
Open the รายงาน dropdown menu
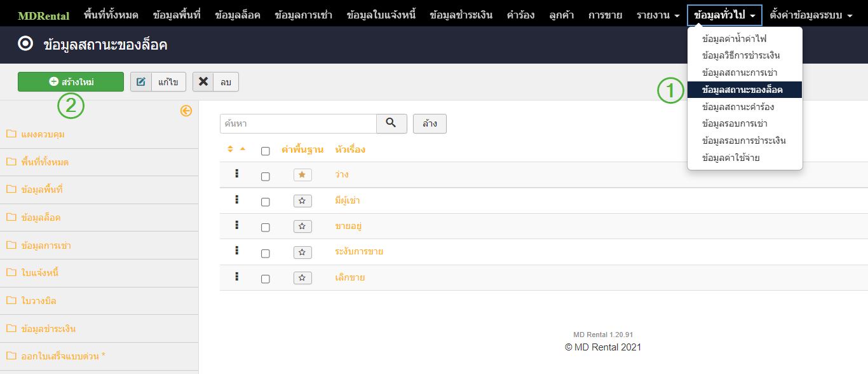(658, 15)
